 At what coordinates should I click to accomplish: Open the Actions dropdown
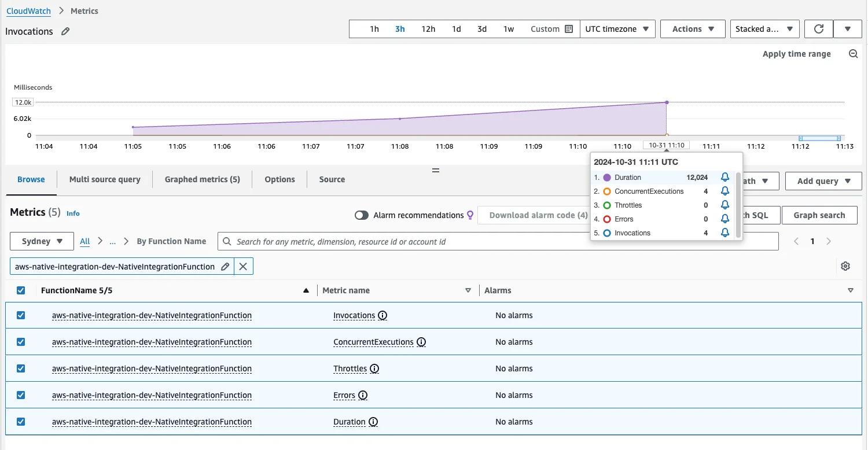[x=692, y=28]
